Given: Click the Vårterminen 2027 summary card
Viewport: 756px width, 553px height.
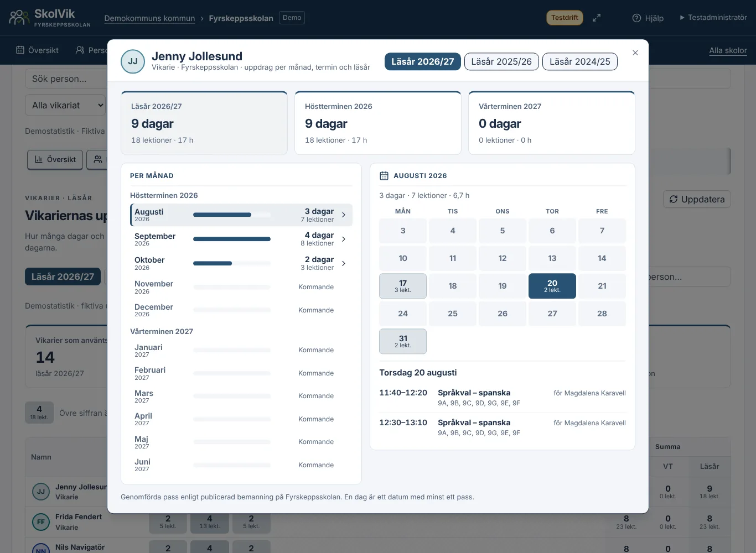Looking at the screenshot, I should click(552, 123).
